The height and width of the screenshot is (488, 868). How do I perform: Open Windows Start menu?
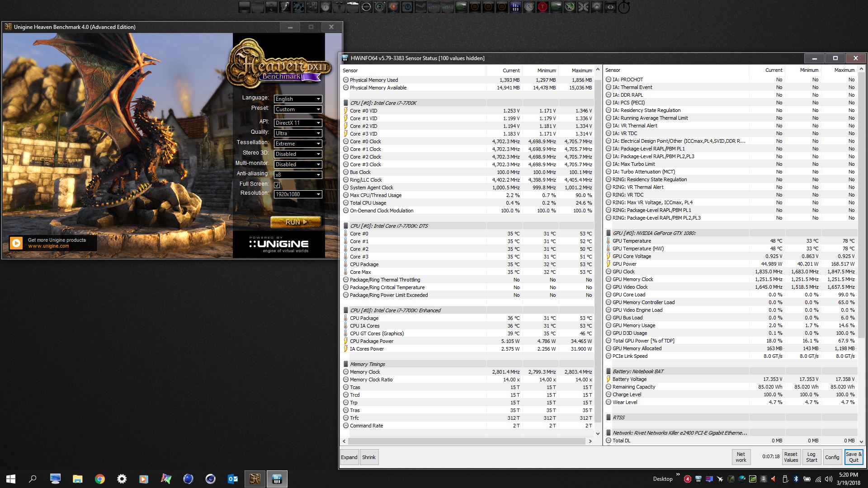[x=11, y=479]
